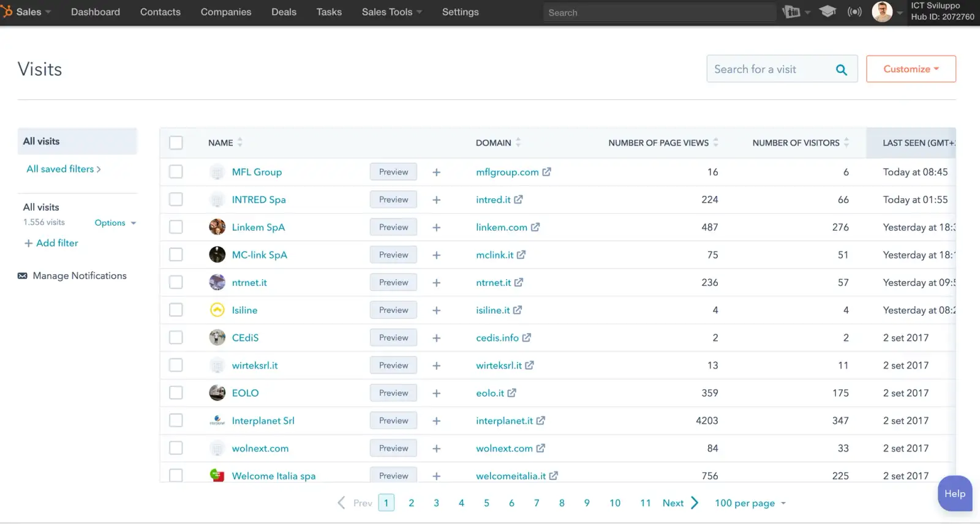
Task: Open the Settings menu item
Action: click(x=461, y=12)
